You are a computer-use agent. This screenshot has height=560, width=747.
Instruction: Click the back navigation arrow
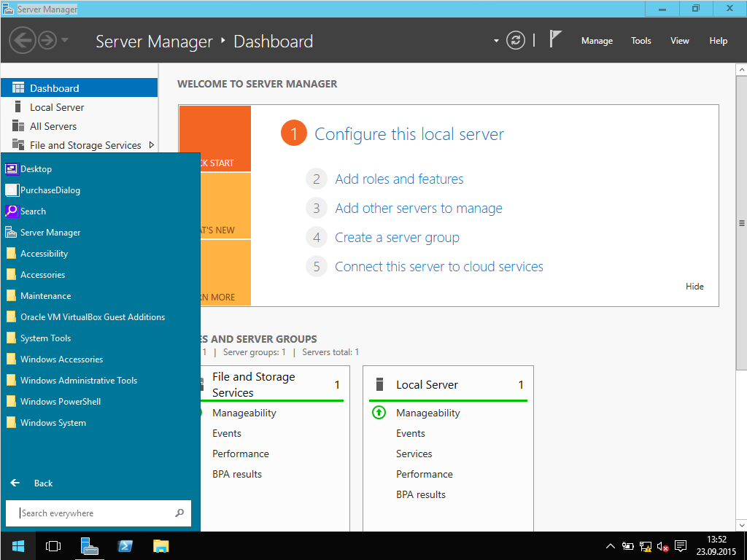23,40
